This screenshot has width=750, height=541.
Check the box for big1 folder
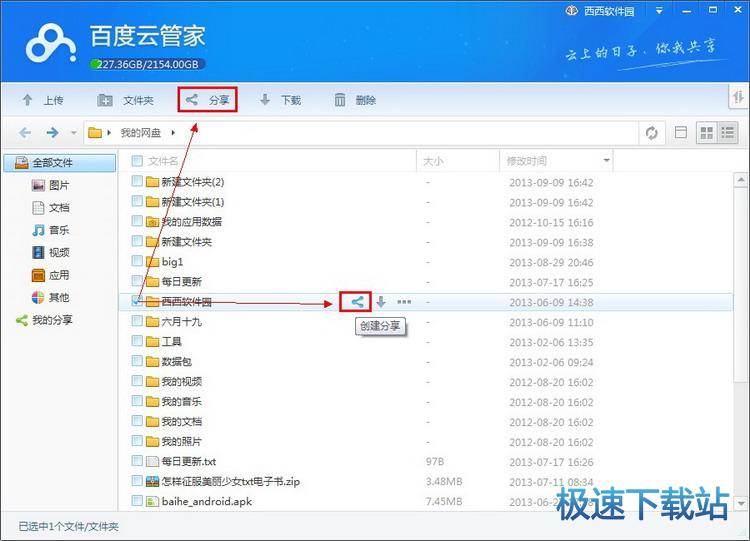coord(137,261)
